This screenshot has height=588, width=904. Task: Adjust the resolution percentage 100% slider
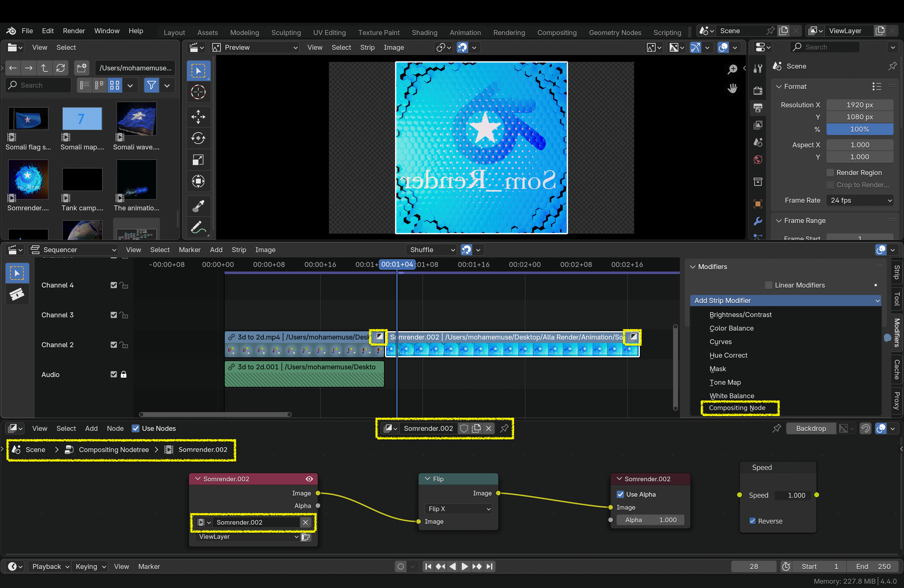pyautogui.click(x=859, y=129)
